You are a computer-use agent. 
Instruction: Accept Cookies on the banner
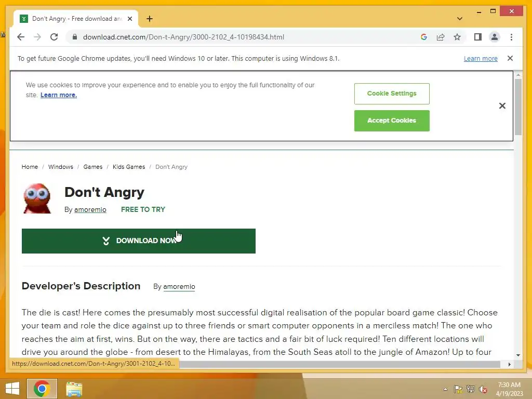coord(392,121)
